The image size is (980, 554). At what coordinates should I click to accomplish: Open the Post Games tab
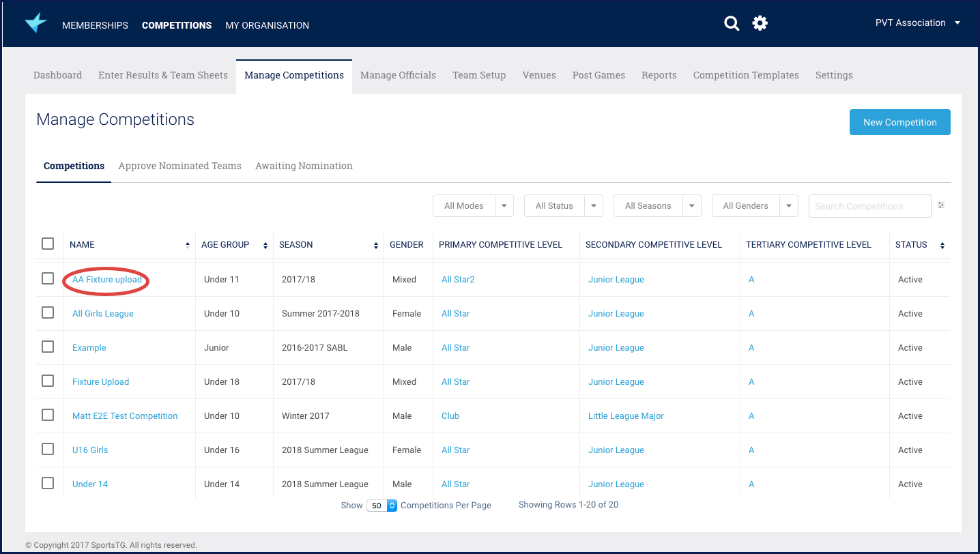(599, 75)
